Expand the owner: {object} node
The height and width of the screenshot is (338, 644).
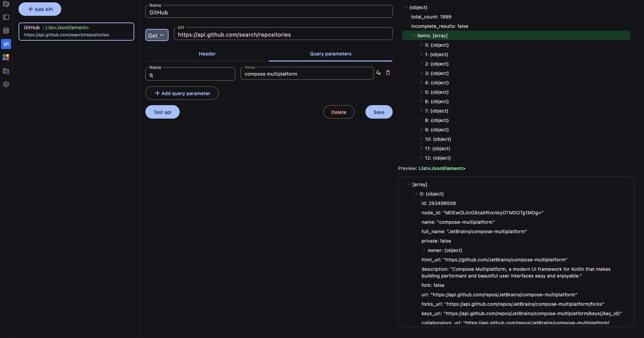click(424, 250)
